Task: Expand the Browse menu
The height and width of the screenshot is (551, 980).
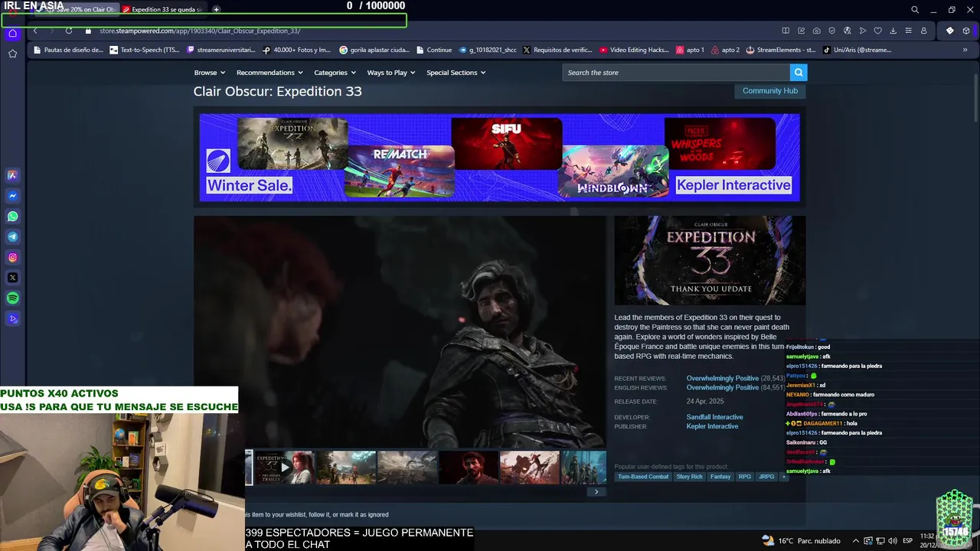Action: pyautogui.click(x=209, y=73)
